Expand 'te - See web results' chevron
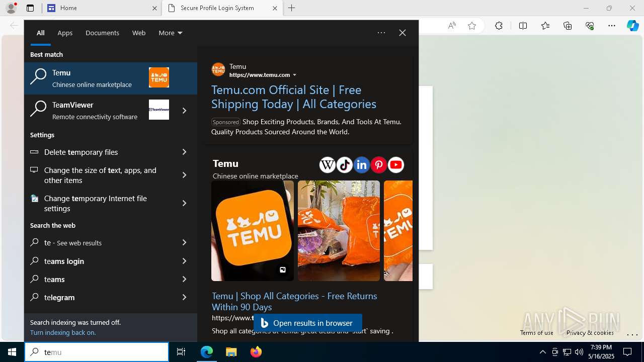 (x=184, y=242)
